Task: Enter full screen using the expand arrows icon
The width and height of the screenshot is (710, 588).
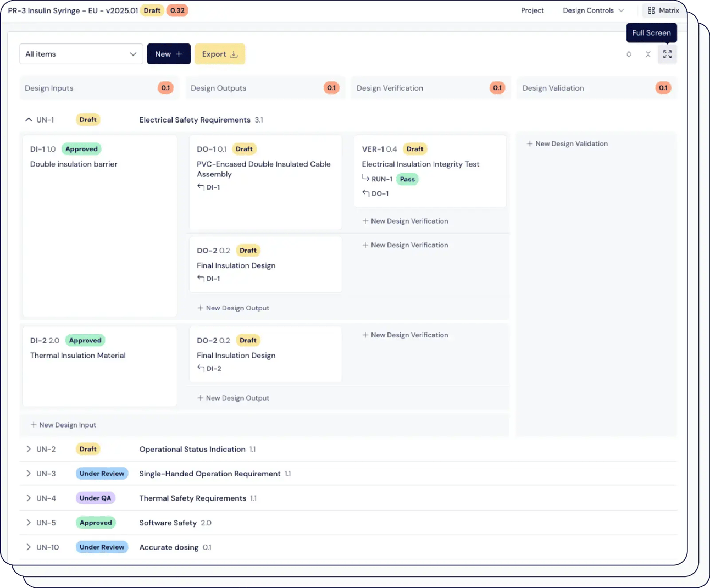Action: (x=667, y=54)
